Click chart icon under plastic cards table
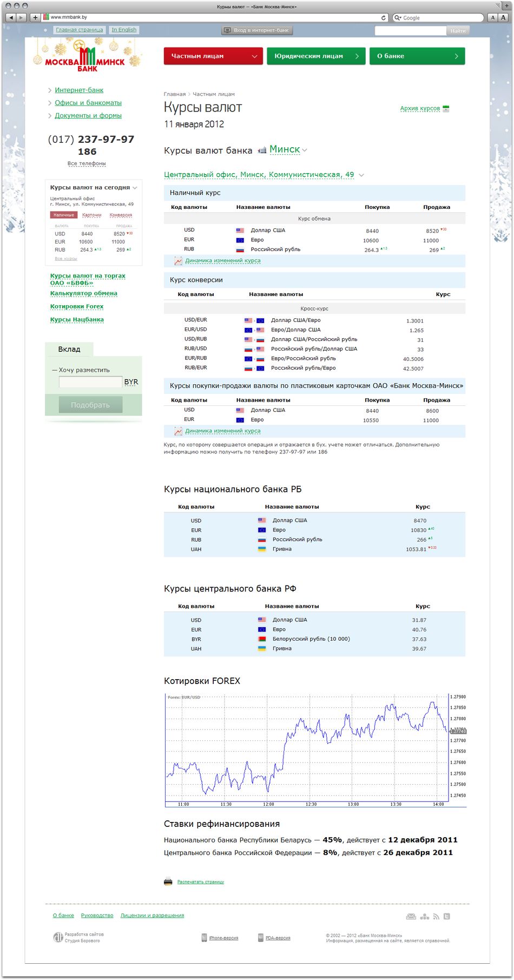514x980 pixels. click(178, 431)
